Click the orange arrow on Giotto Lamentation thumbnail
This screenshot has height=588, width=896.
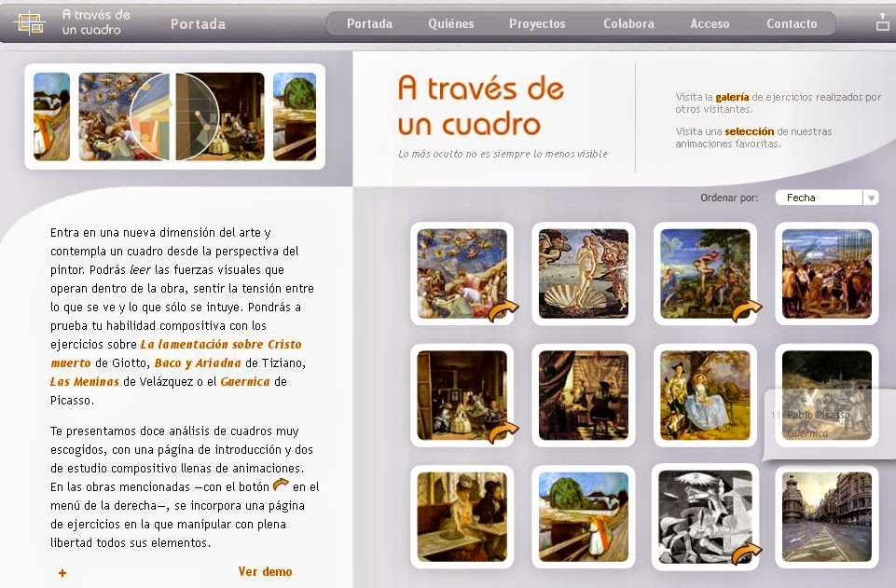503,311
